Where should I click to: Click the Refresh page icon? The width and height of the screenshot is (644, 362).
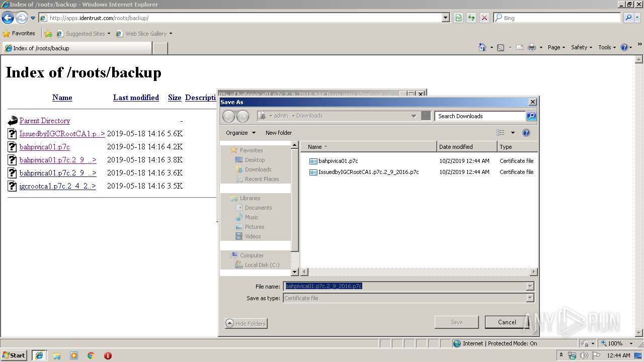click(471, 18)
